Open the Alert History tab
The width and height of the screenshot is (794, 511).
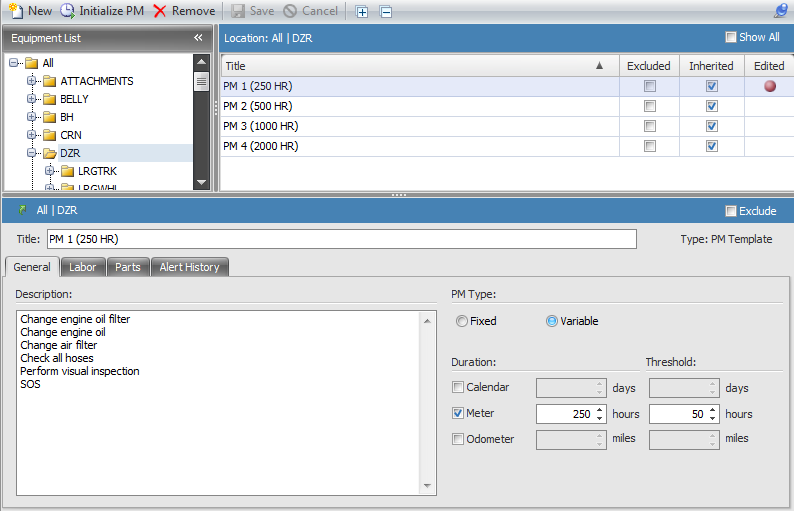tap(189, 267)
